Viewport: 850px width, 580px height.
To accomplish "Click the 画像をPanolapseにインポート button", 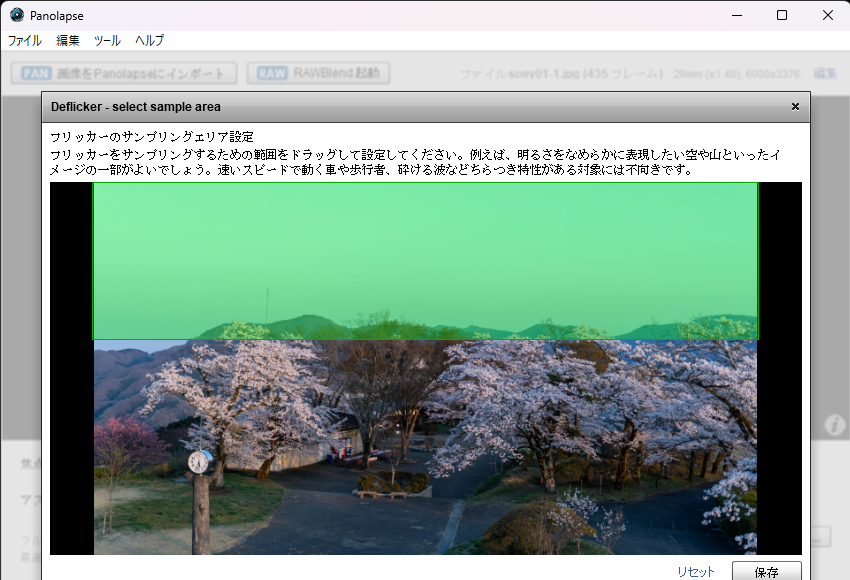I will (125, 73).
